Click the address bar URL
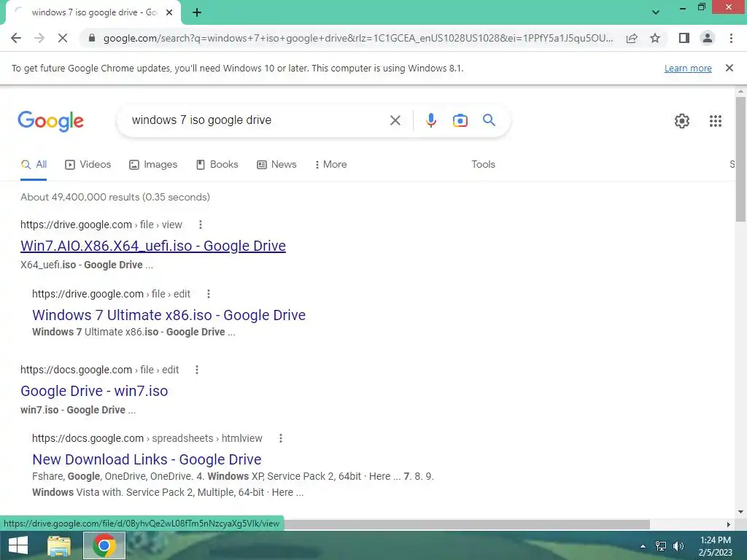747x560 pixels. (358, 38)
